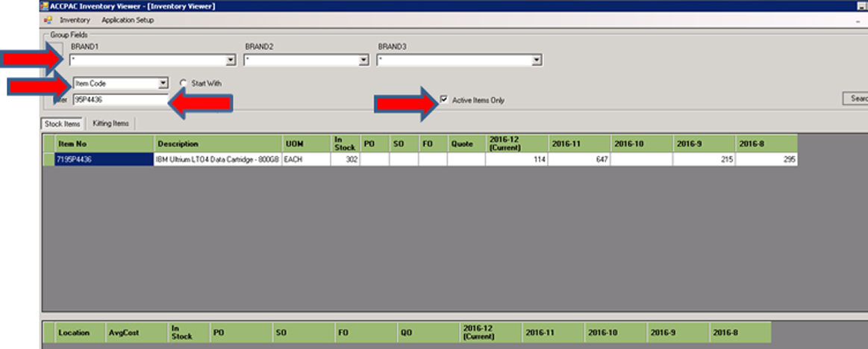The image size is (868, 349).
Task: Open the Application Setup menu
Action: [128, 20]
